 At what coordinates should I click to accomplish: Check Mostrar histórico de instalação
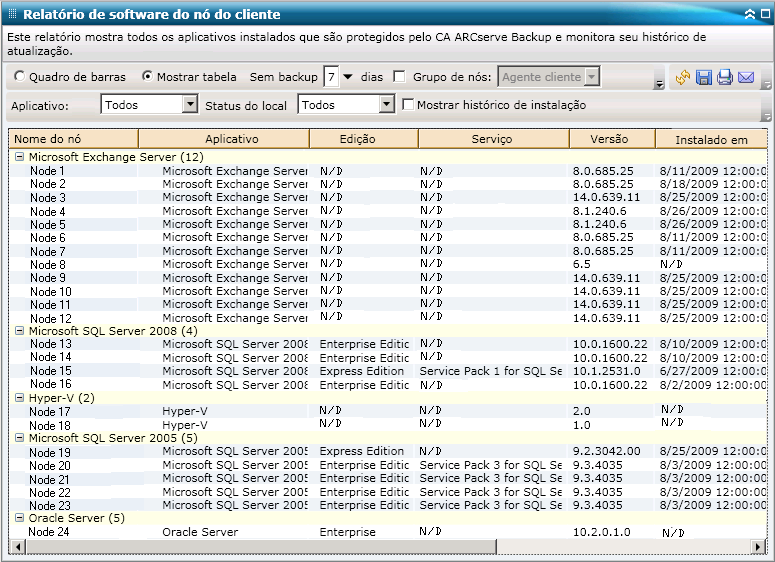click(x=408, y=105)
